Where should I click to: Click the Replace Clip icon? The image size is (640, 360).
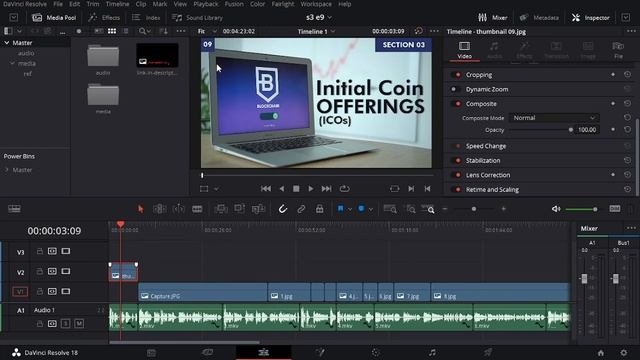pyautogui.click(x=258, y=209)
